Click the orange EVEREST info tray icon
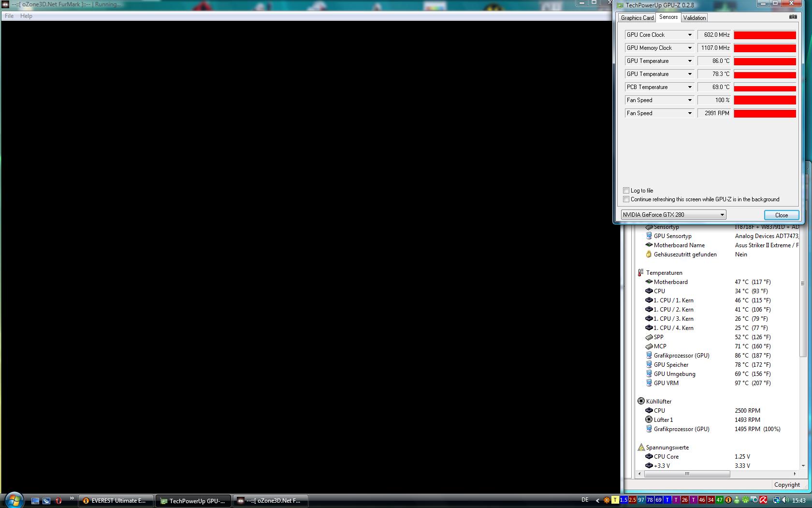Image resolution: width=812 pixels, height=508 pixels. [728, 500]
